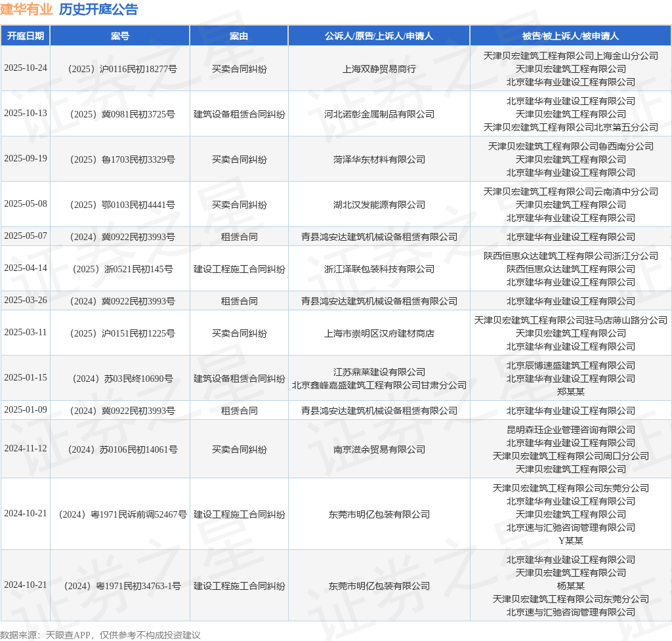Click defendant 陕西恒惠众达建筑工程有限公司浙江分公司
The width and height of the screenshot is (672, 641).
click(x=570, y=257)
